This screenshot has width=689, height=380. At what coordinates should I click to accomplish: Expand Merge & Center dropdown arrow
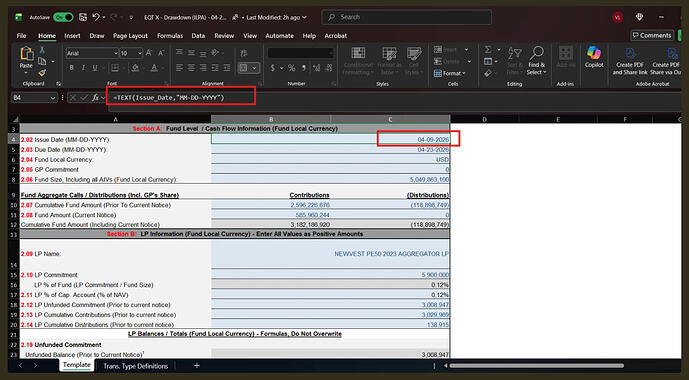pos(255,68)
